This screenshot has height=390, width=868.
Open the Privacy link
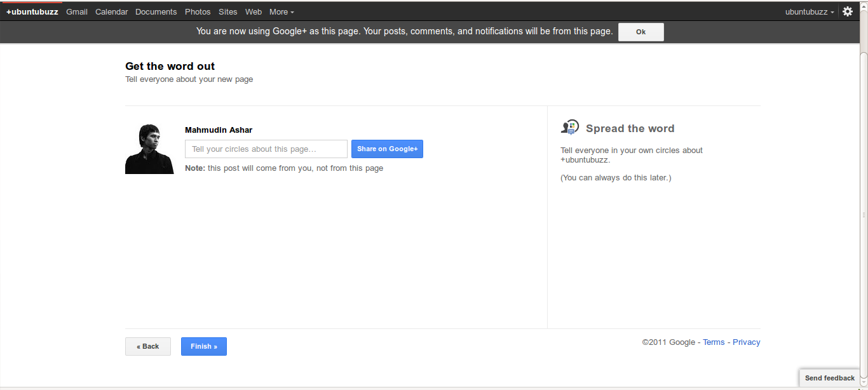(x=746, y=342)
